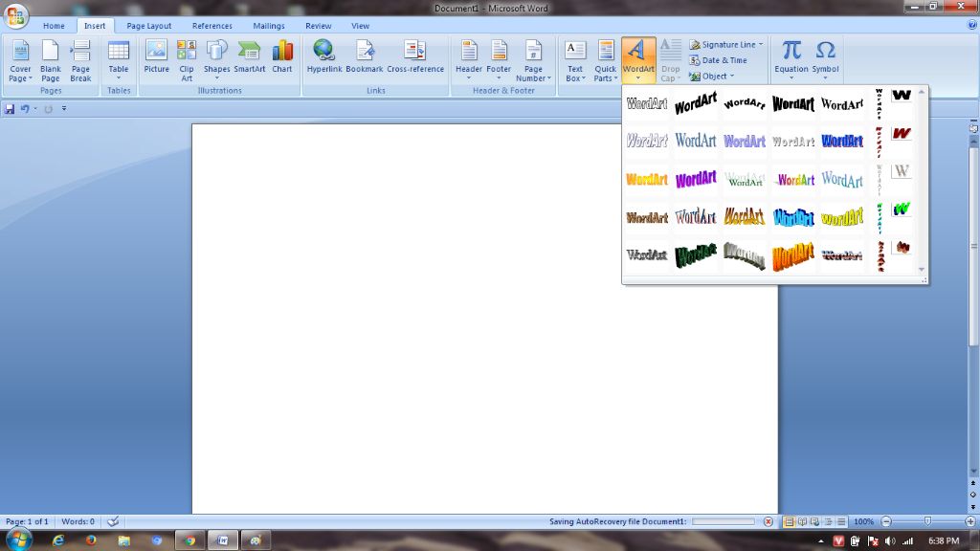Switch to the Home tab

(54, 26)
